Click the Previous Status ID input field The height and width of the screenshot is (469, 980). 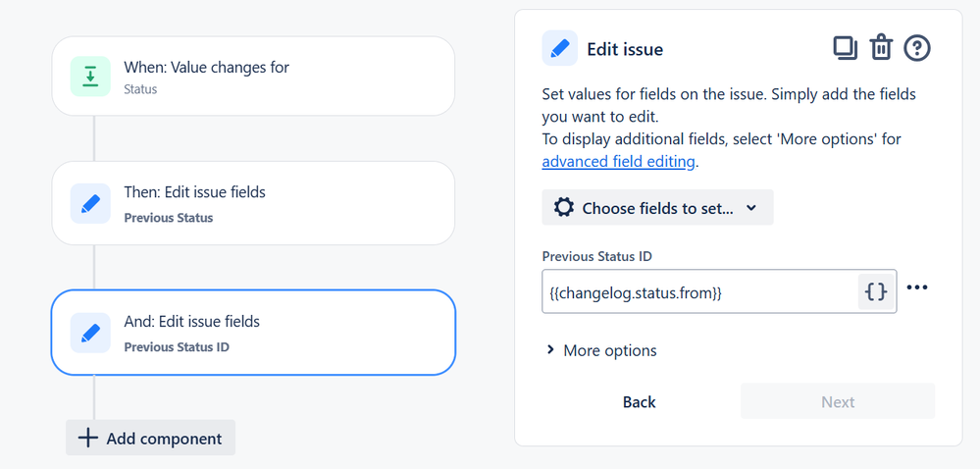coord(696,291)
